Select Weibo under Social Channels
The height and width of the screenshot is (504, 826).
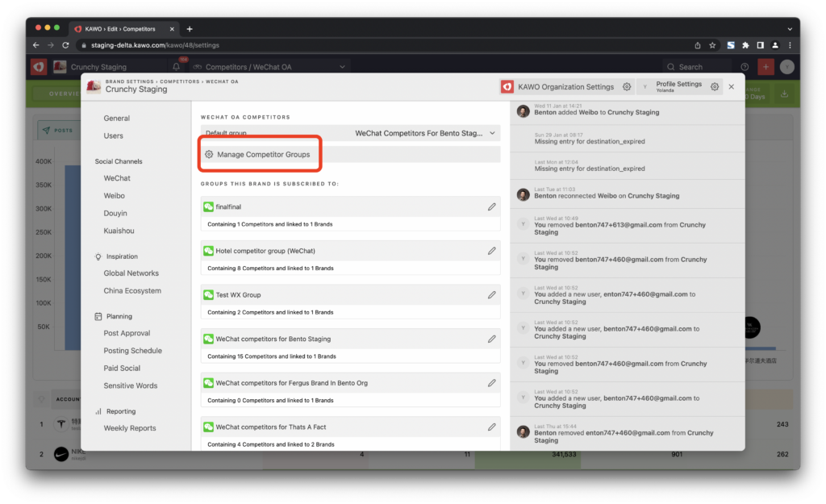115,196
